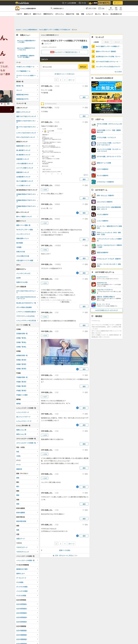Open the リセマラ nav menu item
Viewport: 138px width, 644px height.
[19, 14]
